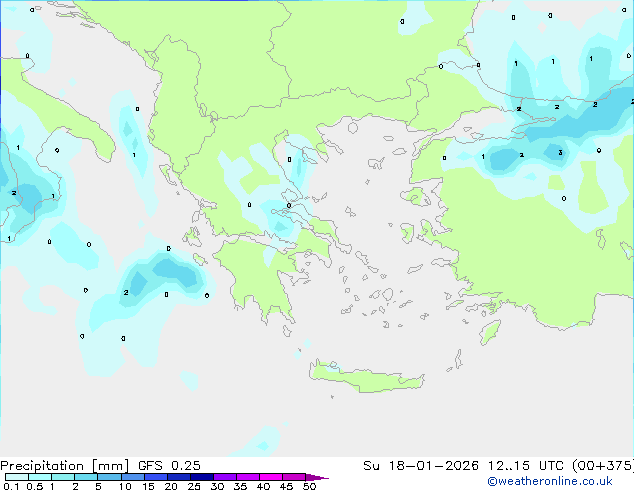Screen dimensions: 634x490
Task: Select the 25–30 mm dark blue swatch
Action: pyautogui.click(x=202, y=477)
